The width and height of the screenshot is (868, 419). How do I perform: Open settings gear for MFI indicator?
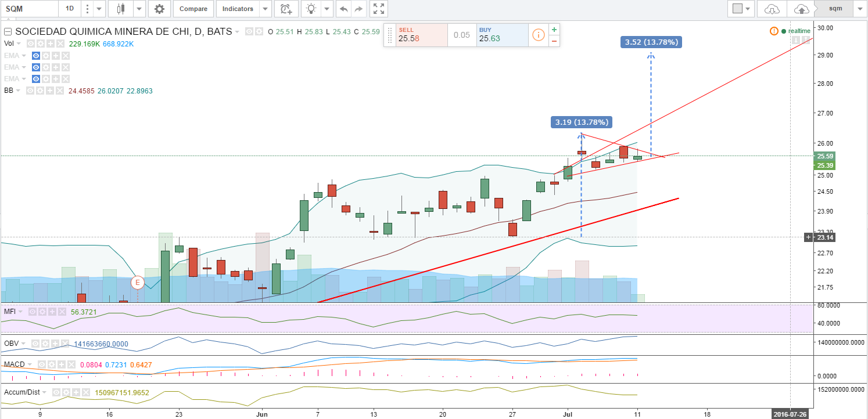point(42,312)
